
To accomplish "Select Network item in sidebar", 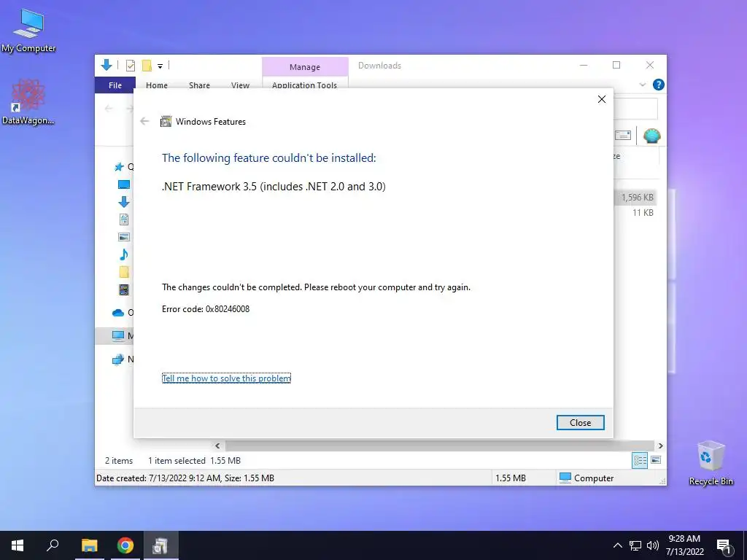I will point(117,359).
